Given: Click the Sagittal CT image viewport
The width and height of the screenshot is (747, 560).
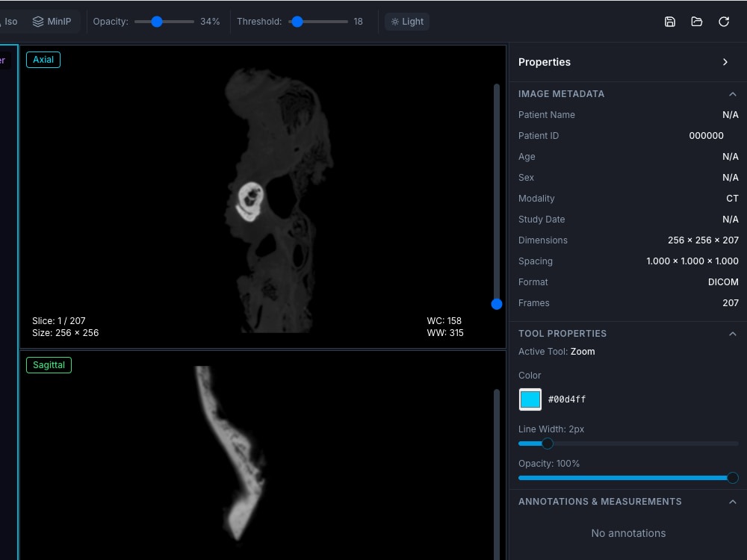Looking at the screenshot, I should click(x=262, y=455).
